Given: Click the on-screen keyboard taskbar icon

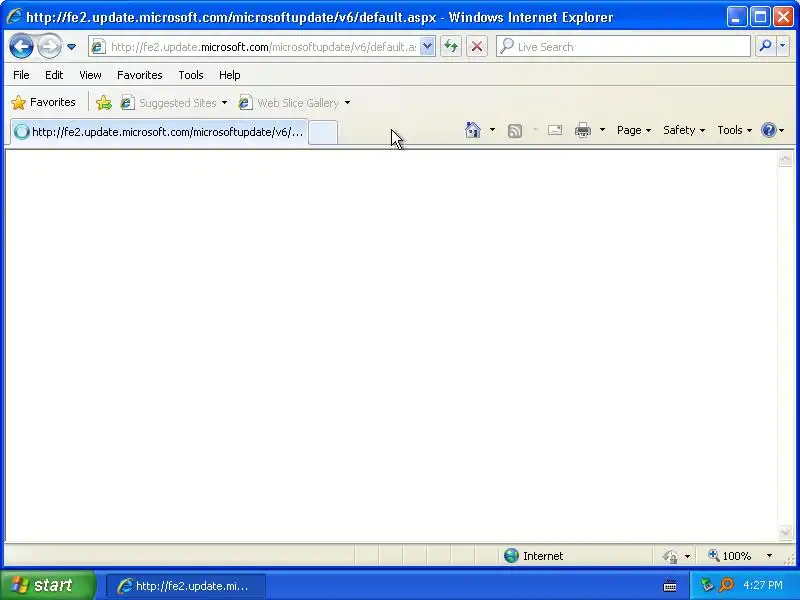Looking at the screenshot, I should coord(670,586).
